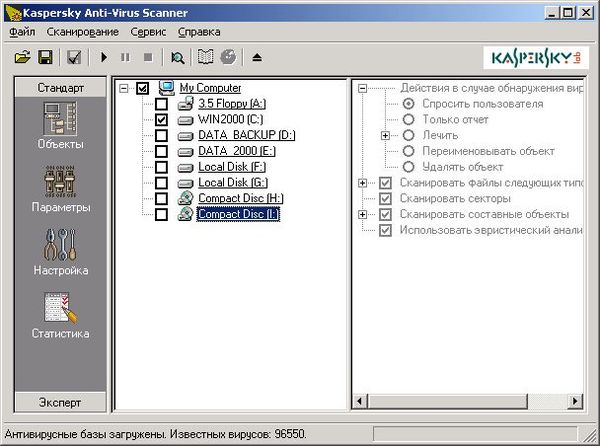Click the 3.5 Floppy drive icon
The height and width of the screenshot is (446, 600).
186,104
